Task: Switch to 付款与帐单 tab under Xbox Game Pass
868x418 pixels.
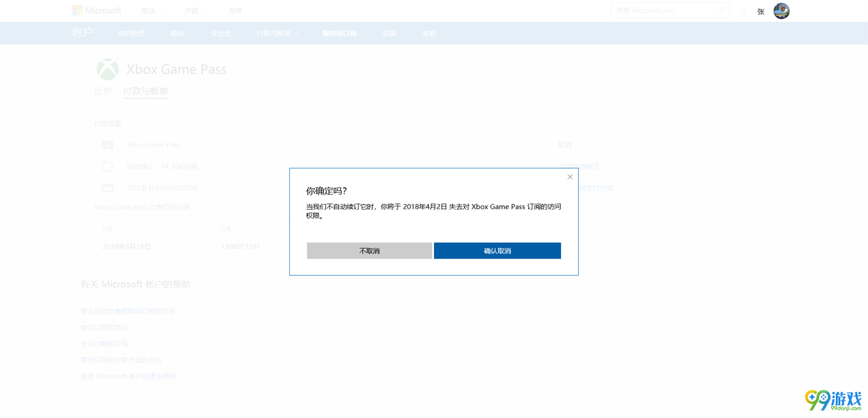Action: [x=146, y=91]
